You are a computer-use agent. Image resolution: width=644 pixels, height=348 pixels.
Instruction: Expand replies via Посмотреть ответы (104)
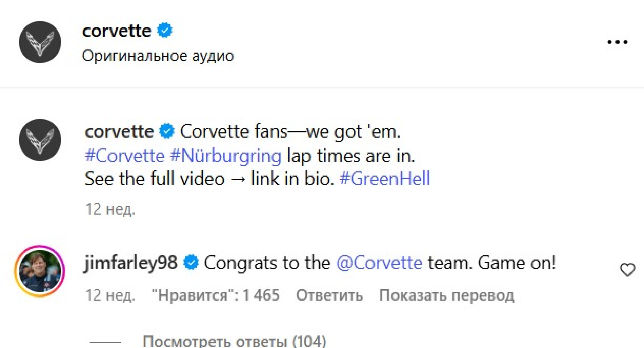point(234,341)
